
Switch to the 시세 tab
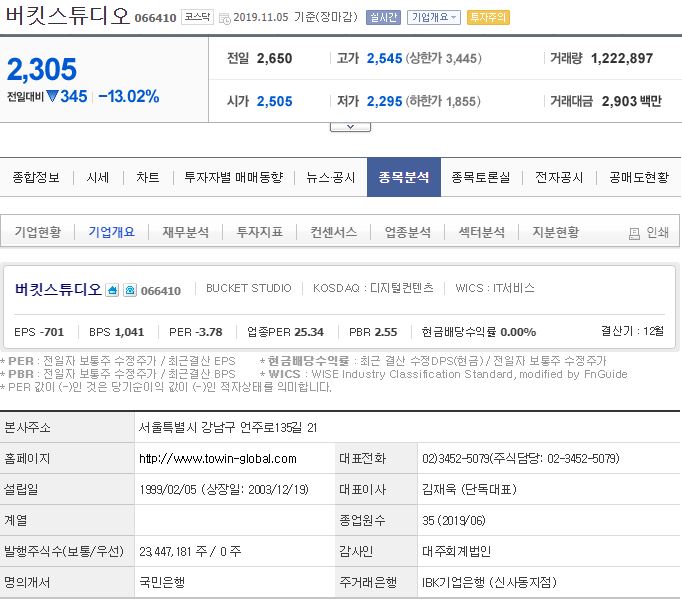tap(98, 177)
